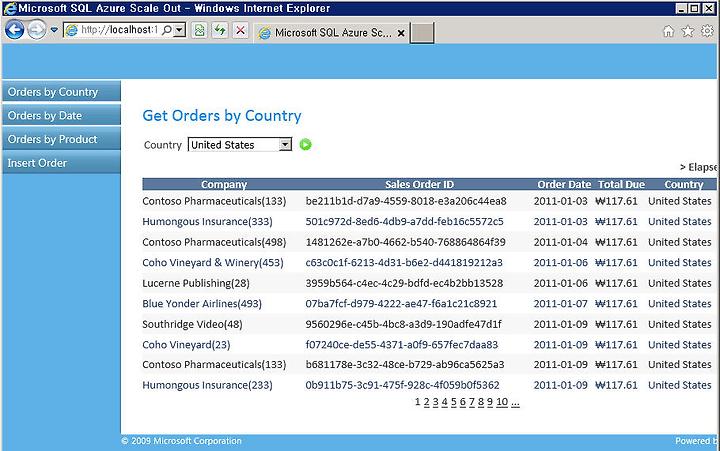
Task: Click the search magnifier in address bar
Action: click(167, 30)
